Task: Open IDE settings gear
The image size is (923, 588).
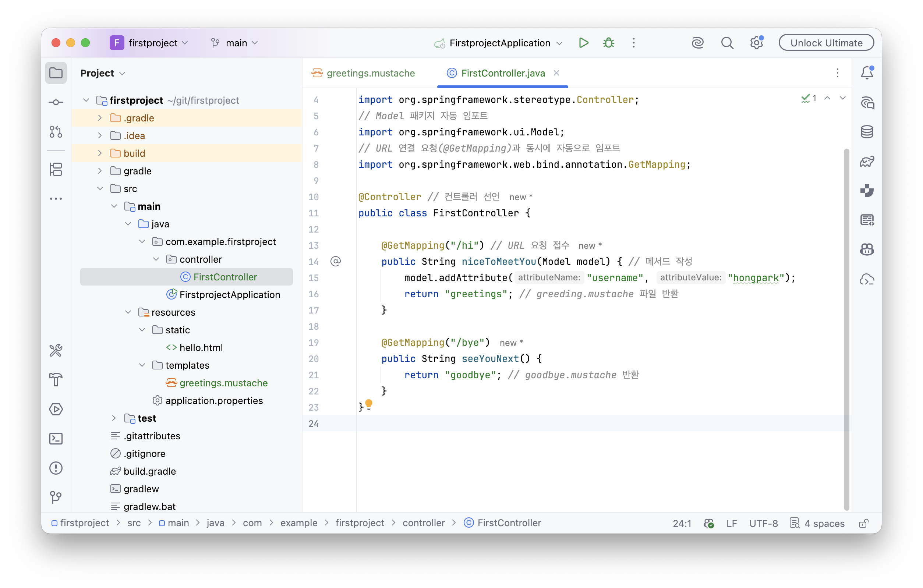Action: 757,43
